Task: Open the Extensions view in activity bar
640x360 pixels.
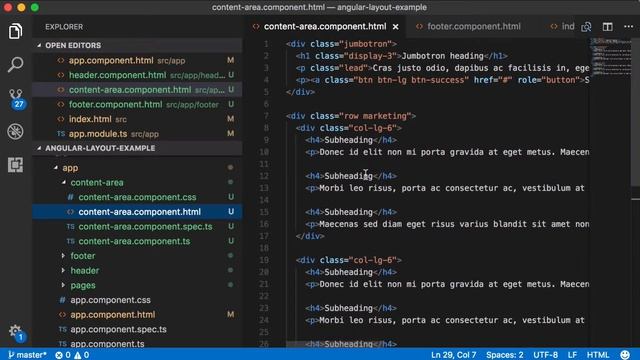Action: click(15, 164)
